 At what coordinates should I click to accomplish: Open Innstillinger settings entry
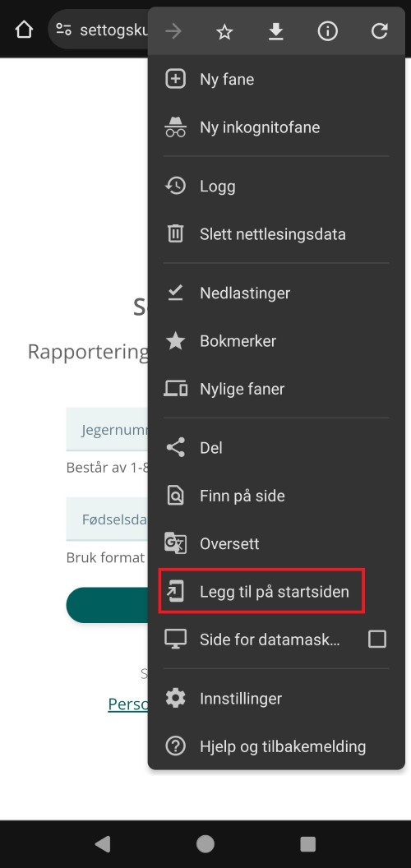click(276, 698)
